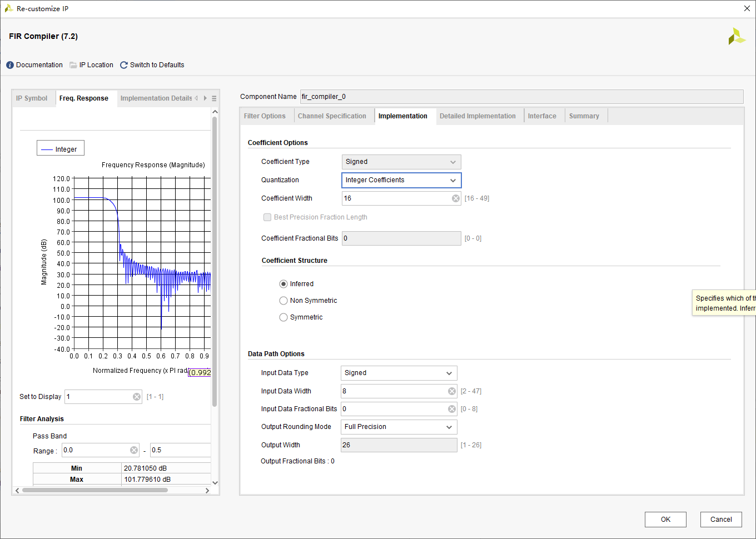Click the Output Width field

tap(399, 445)
